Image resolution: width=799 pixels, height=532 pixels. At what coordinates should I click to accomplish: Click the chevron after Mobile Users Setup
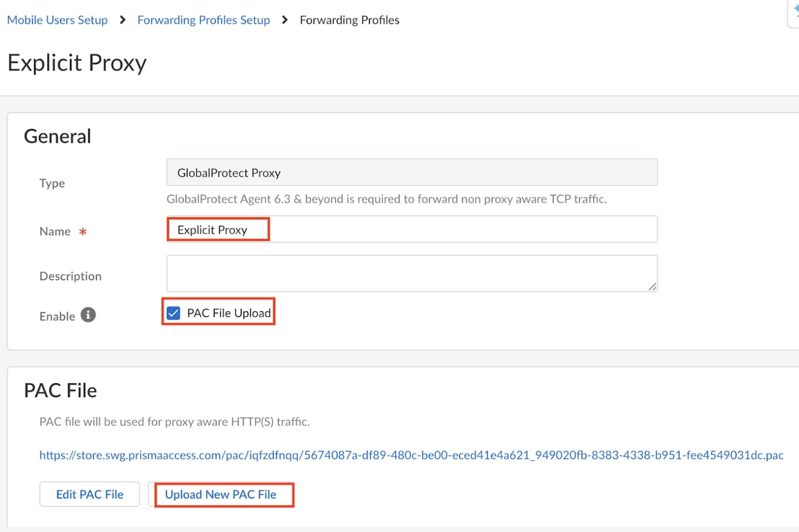click(x=123, y=20)
